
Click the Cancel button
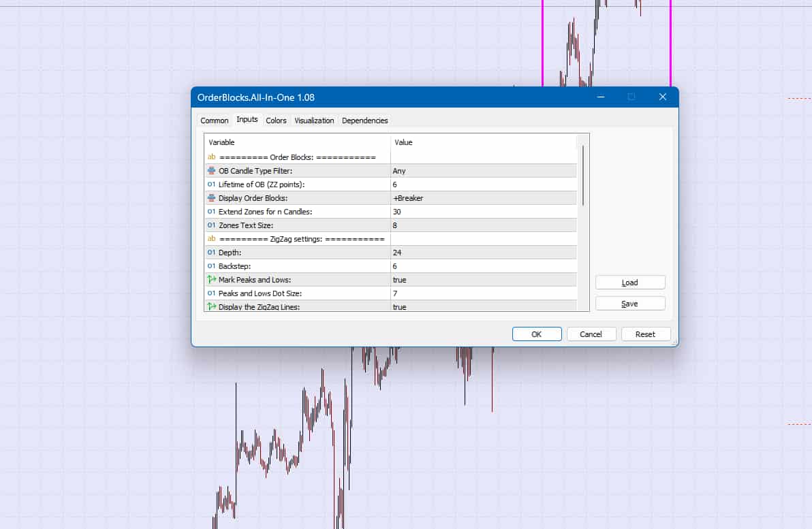[x=591, y=334]
